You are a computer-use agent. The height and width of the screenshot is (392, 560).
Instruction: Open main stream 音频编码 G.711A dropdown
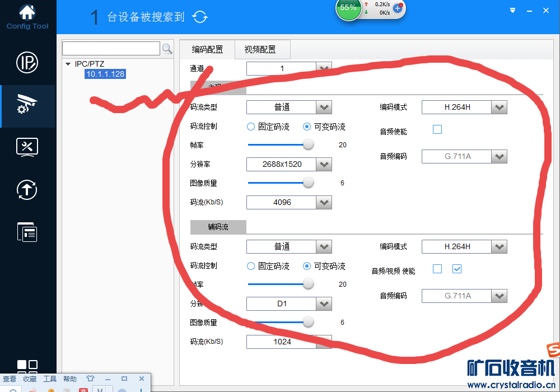(x=464, y=156)
